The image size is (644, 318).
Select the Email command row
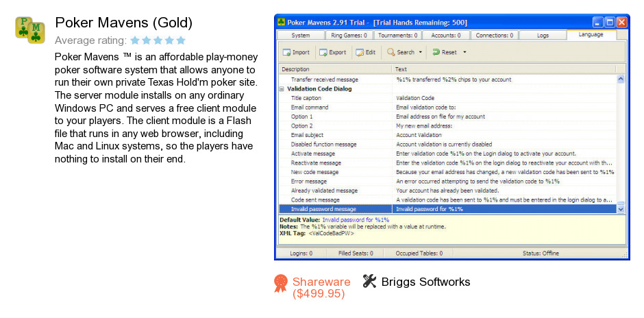point(447,107)
